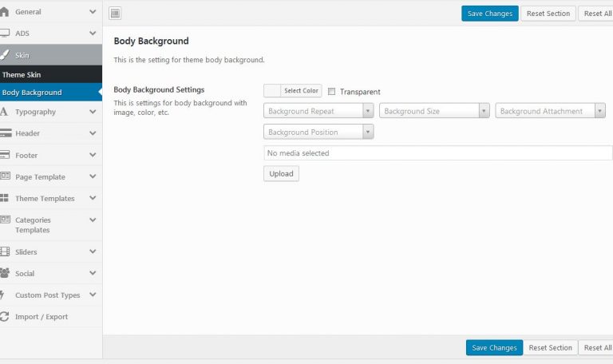Click the Select Color button
This screenshot has height=364, width=613.
(x=301, y=91)
